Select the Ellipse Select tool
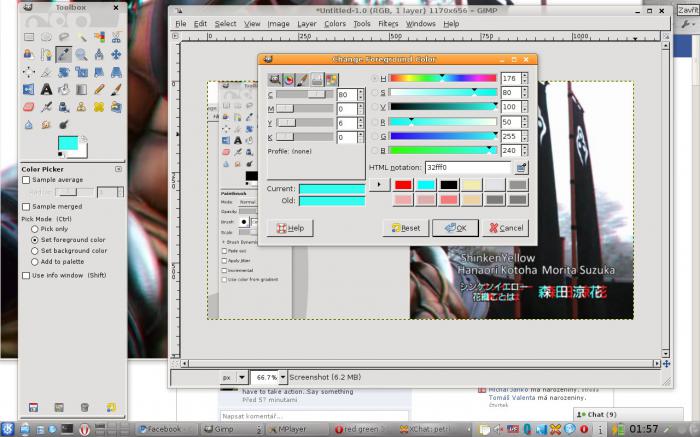The image size is (700, 437). pos(46,37)
